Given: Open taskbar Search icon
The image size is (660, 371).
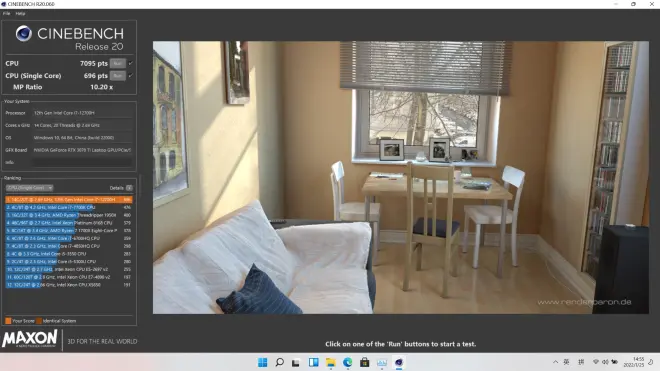Looking at the screenshot, I should pyautogui.click(x=279, y=362).
